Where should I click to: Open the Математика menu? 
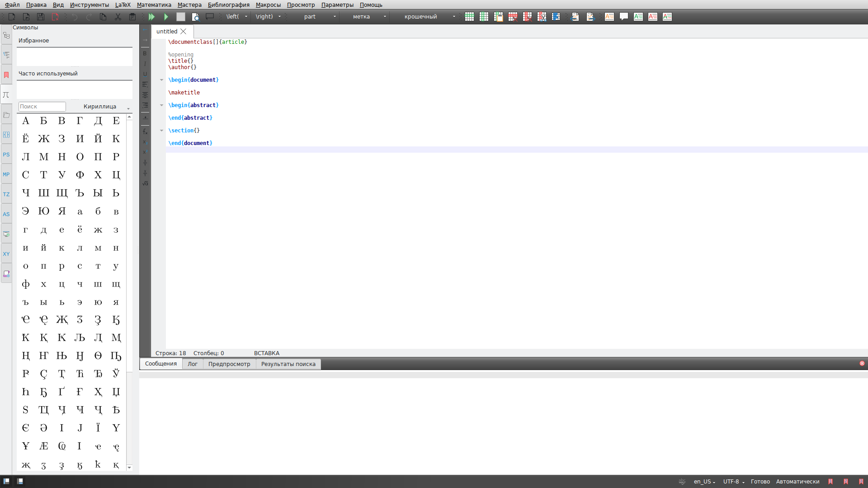click(154, 5)
